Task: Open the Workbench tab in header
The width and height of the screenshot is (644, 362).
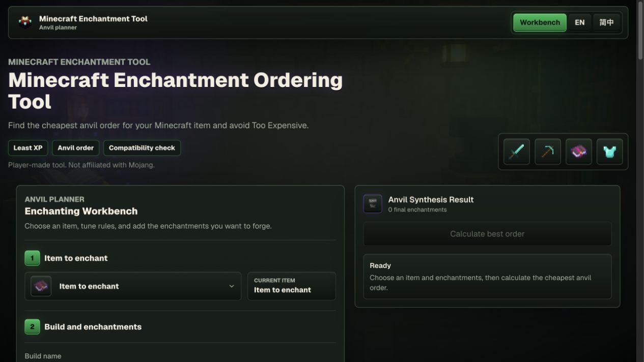Action: (x=540, y=22)
